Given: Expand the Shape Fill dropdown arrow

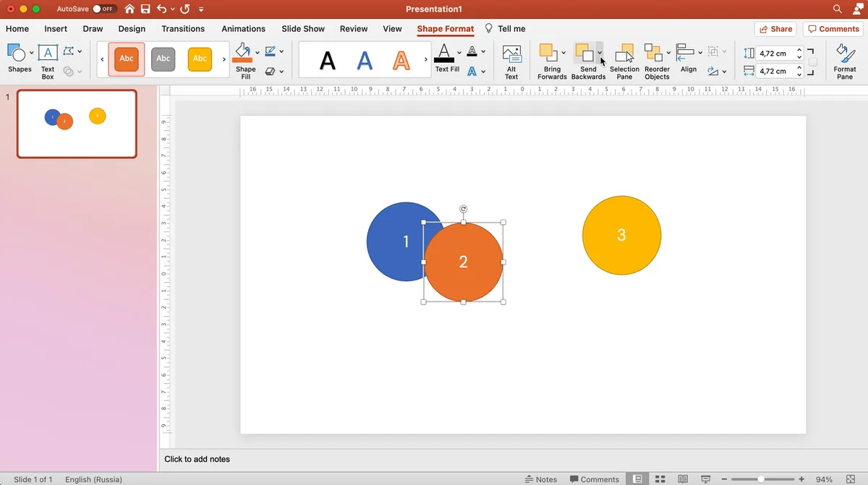Looking at the screenshot, I should point(257,53).
